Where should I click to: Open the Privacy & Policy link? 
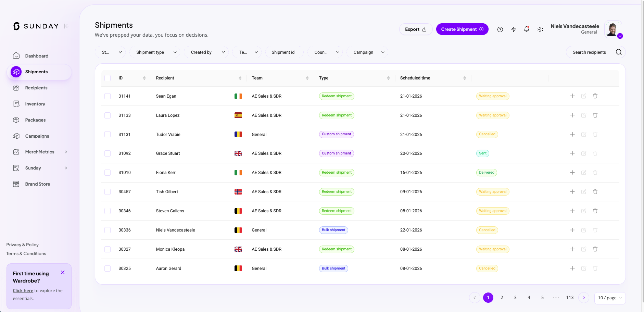[22, 245]
